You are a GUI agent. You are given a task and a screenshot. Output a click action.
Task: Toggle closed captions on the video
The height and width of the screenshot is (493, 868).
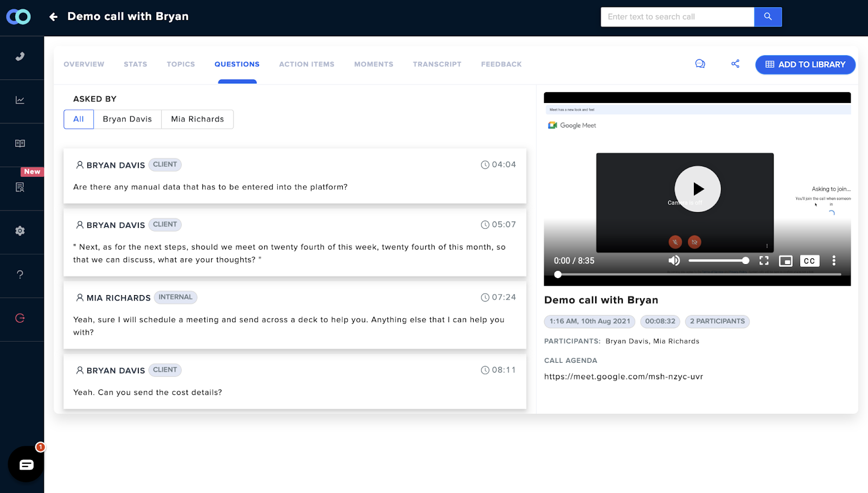(809, 261)
